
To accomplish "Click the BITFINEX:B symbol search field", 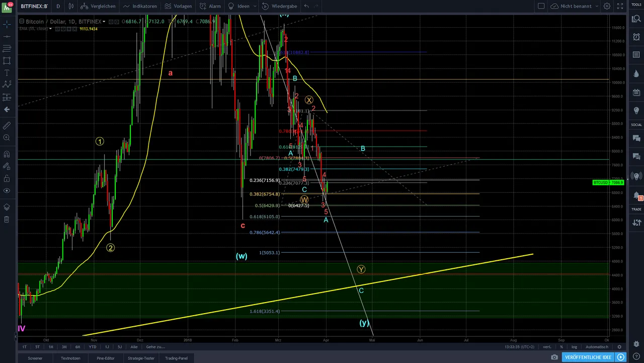I will (34, 6).
